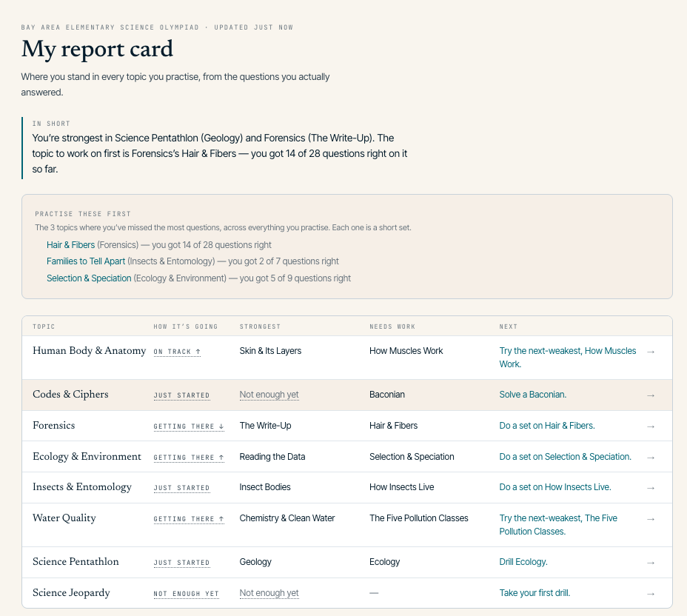Viewport: 687px width, 616px height.
Task: Select the Ecology & Environment topic name
Action: (x=87, y=456)
